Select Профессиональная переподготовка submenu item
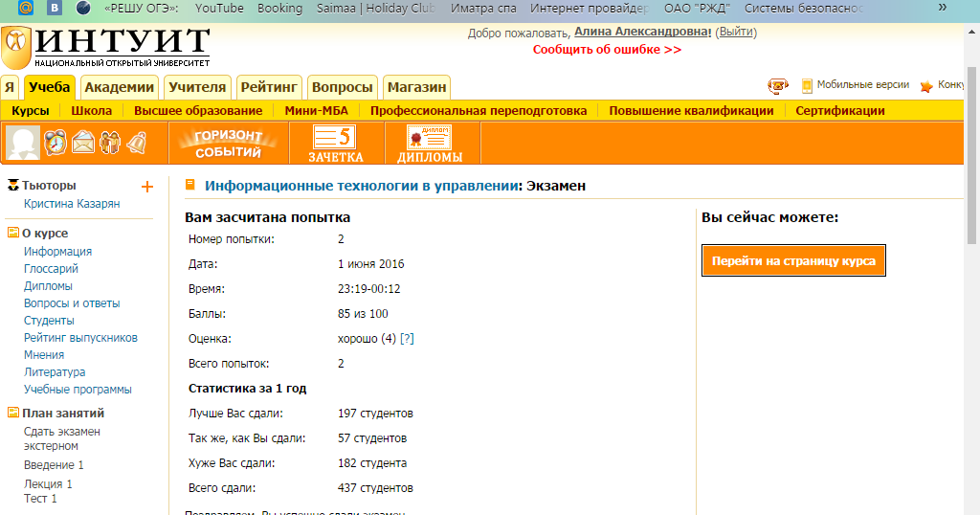The width and height of the screenshot is (980, 515). [x=479, y=111]
